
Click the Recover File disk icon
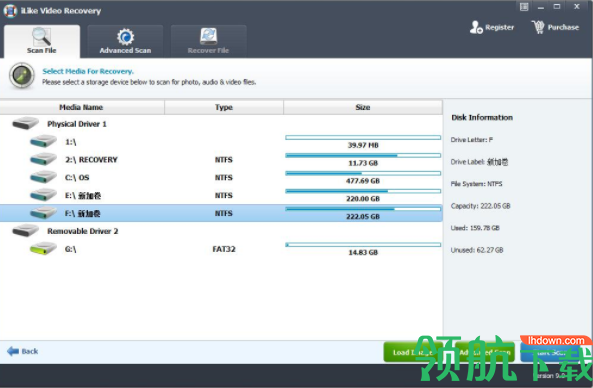pyautogui.click(x=208, y=36)
